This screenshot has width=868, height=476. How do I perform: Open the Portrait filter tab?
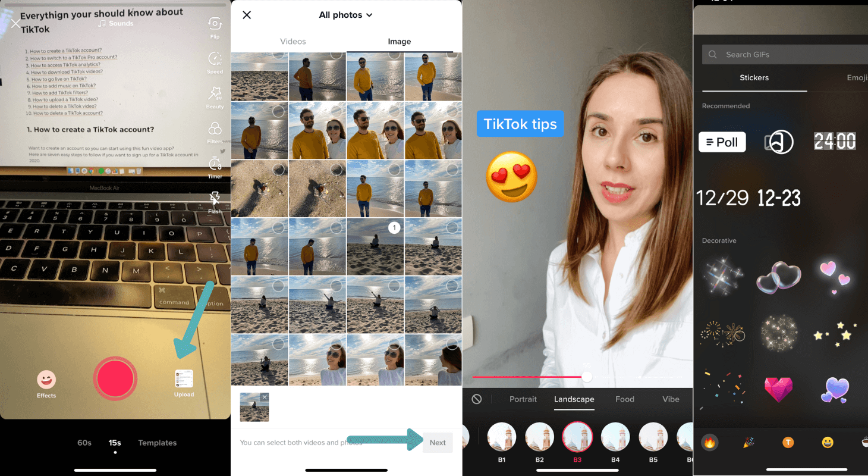523,399
